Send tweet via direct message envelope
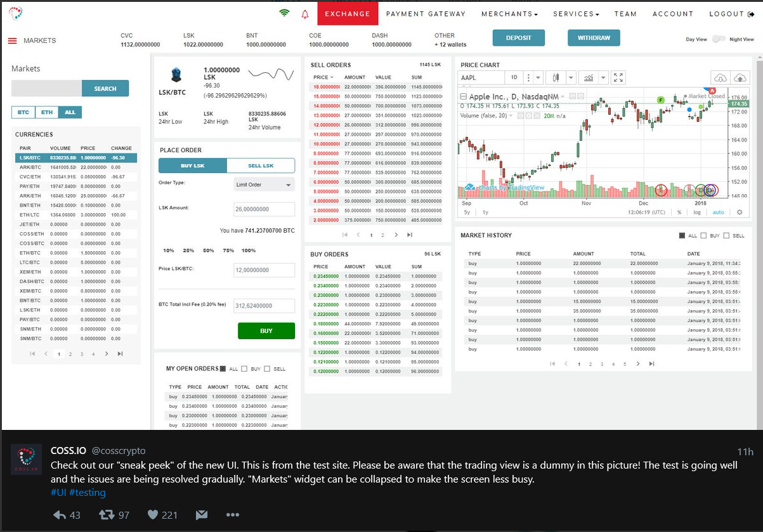The height and width of the screenshot is (532, 763). tap(202, 514)
